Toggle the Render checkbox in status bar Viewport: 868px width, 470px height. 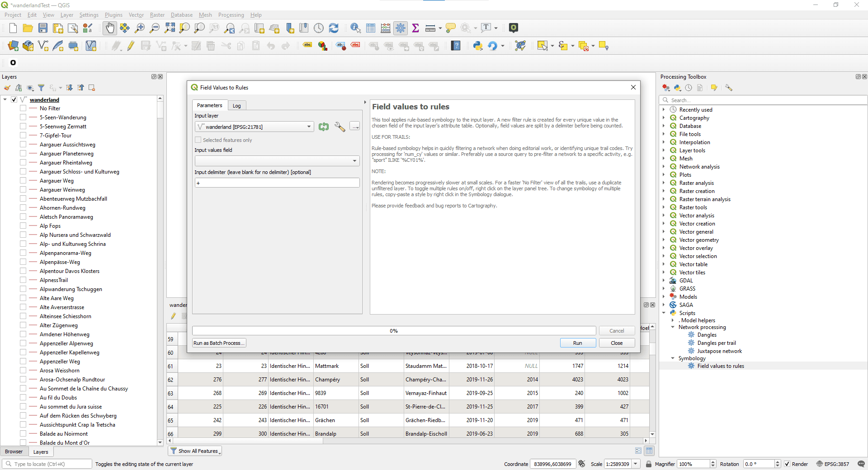tap(787, 464)
